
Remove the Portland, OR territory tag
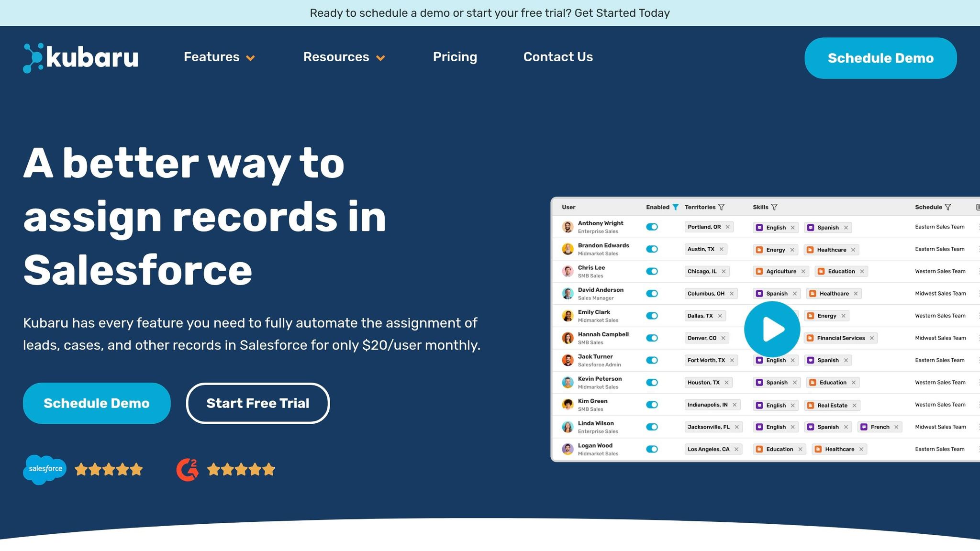pos(727,227)
